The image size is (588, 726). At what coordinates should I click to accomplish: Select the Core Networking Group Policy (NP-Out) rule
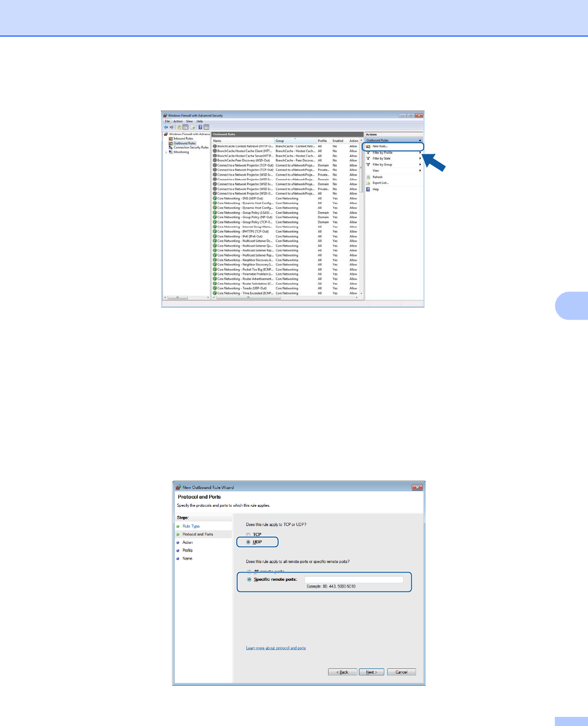(286, 217)
